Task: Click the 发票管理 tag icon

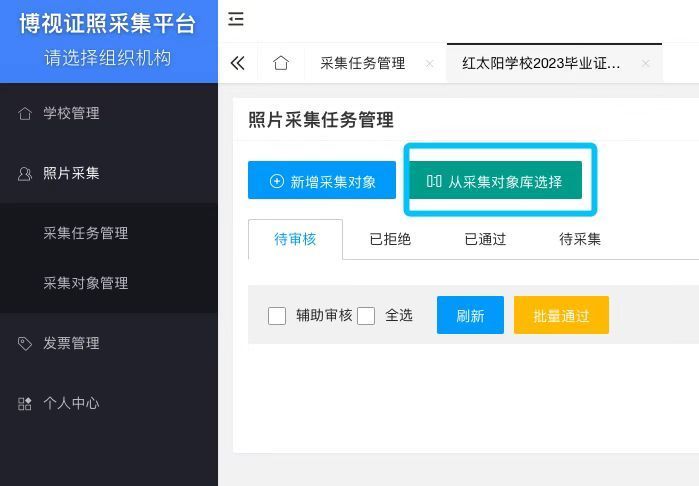Action: 25,343
